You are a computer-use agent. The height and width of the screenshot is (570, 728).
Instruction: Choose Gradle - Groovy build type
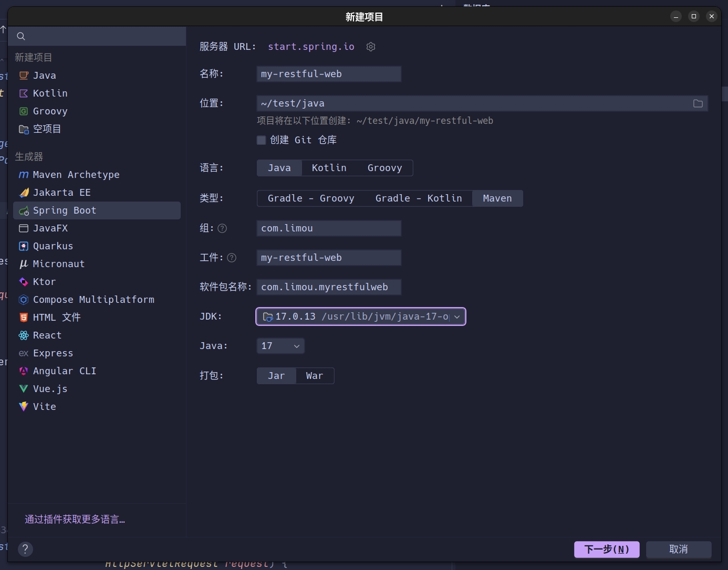311,198
